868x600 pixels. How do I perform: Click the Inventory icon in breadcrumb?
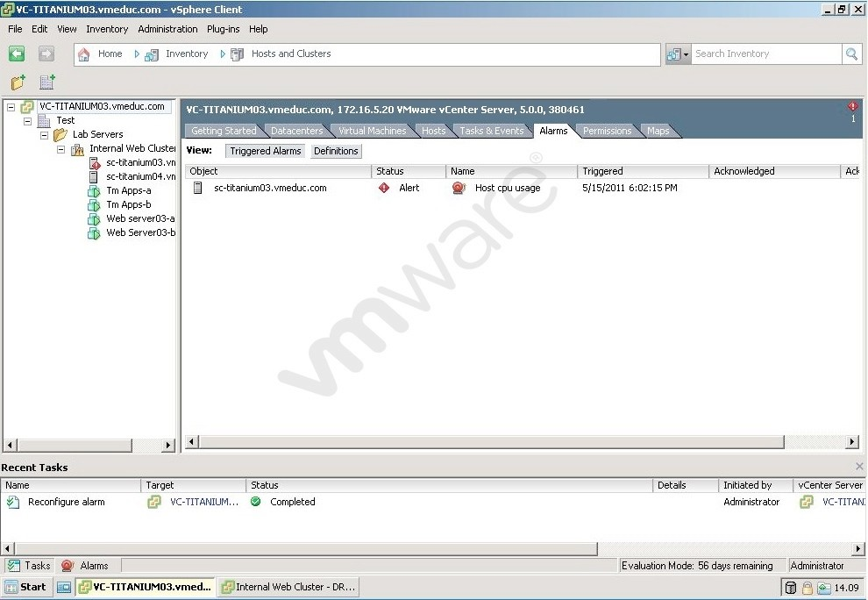(151, 55)
